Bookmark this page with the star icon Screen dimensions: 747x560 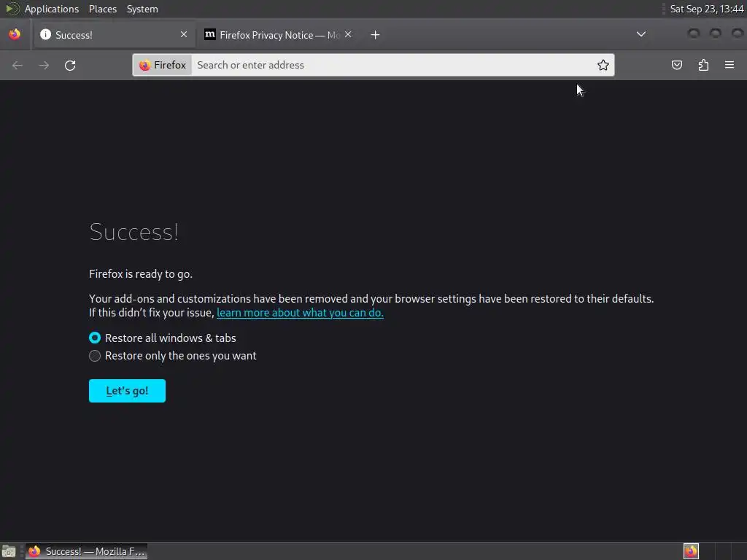click(603, 65)
